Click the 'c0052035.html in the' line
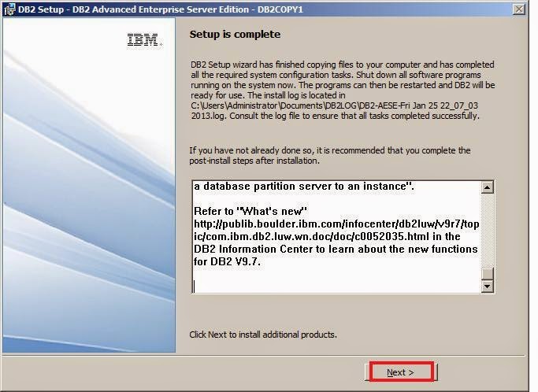Image resolution: width=538 pixels, height=392 pixels. pyautogui.click(x=327, y=237)
